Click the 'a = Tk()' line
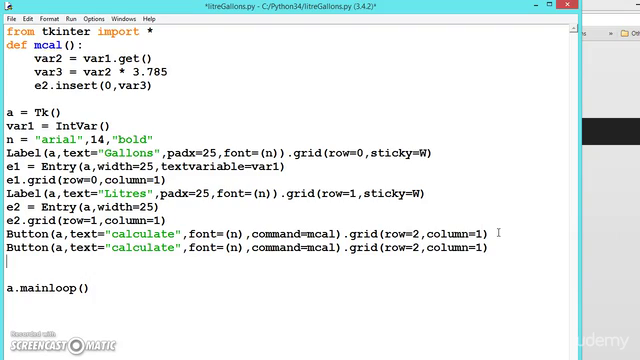The height and width of the screenshot is (360, 640). (33, 112)
